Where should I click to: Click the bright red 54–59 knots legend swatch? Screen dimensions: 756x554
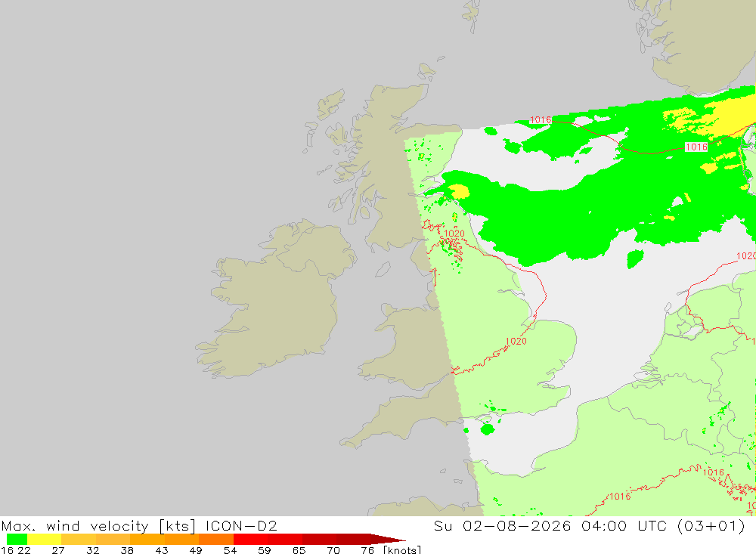click(x=250, y=539)
